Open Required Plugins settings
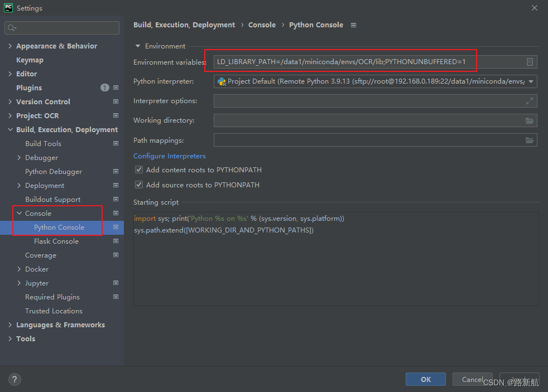548x392 pixels. click(52, 297)
